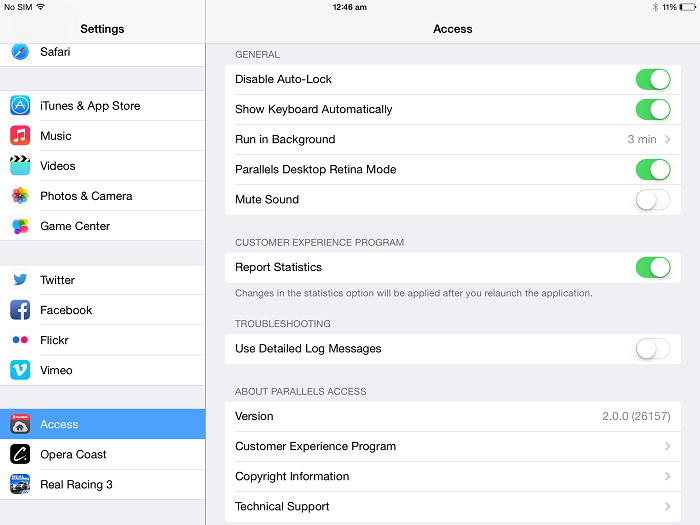Tap the iTunes & App Store icon
The height and width of the screenshot is (525, 700).
(x=20, y=106)
